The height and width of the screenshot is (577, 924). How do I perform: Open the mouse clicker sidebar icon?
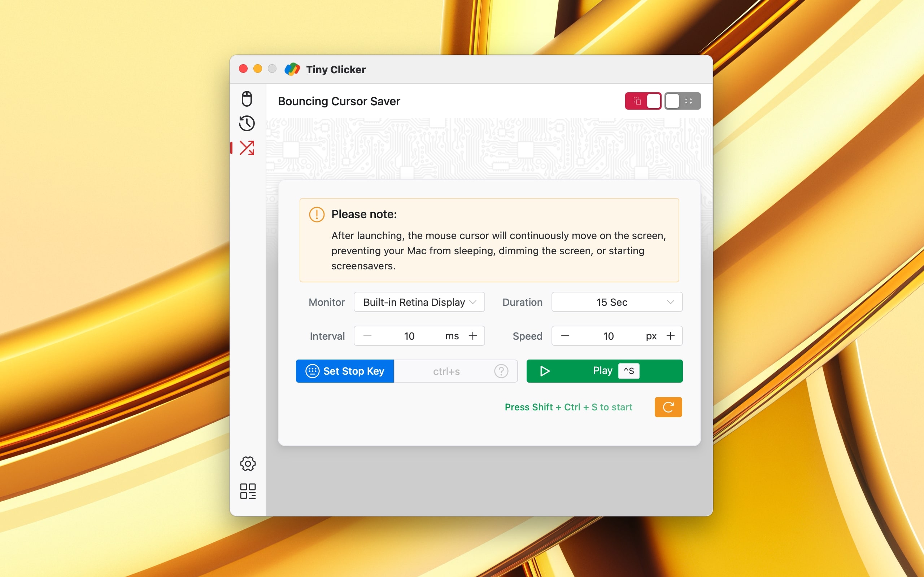[247, 98]
